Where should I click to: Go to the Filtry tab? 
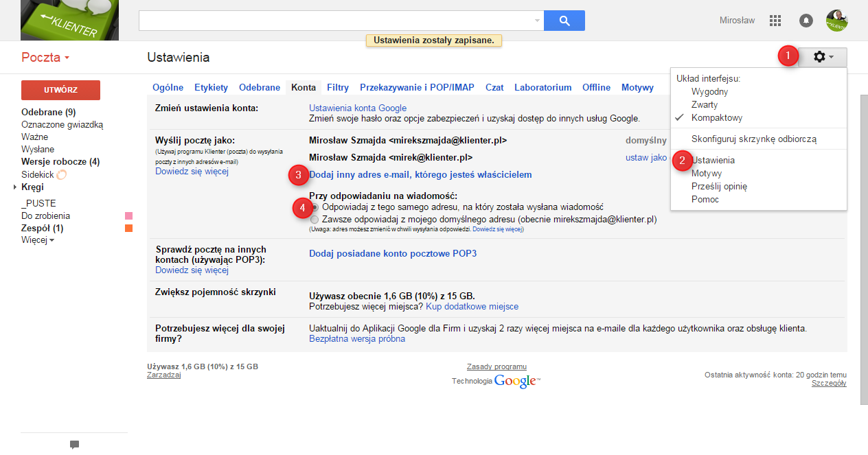338,87
